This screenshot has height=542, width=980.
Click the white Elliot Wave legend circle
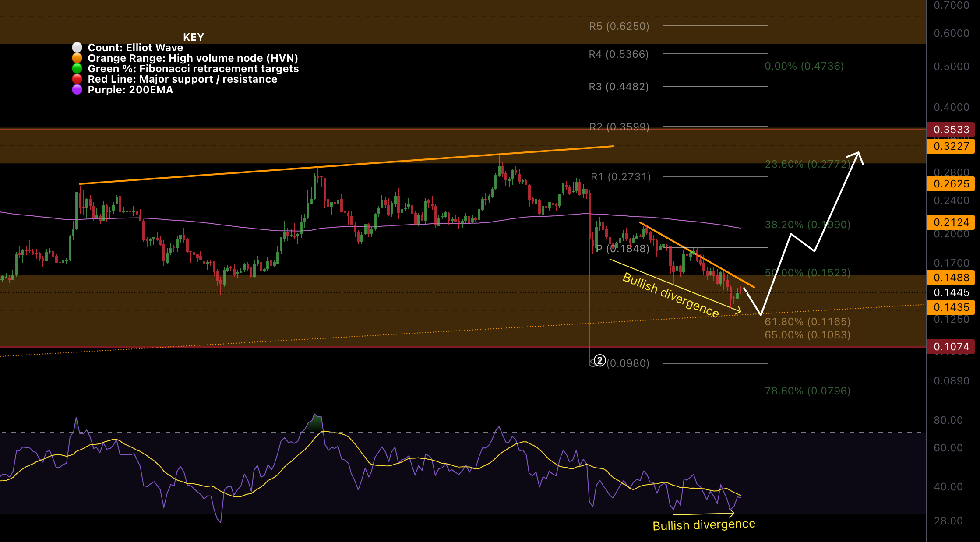(77, 47)
